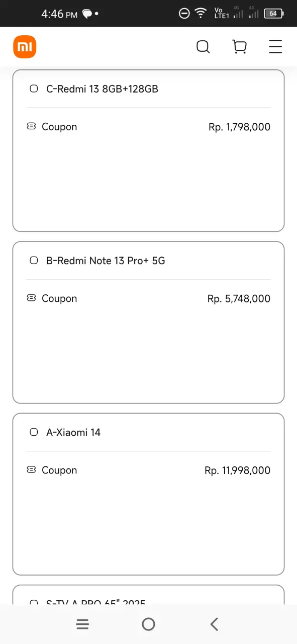Tap the Rp. 5,748,000 price
The height and width of the screenshot is (644, 297).
tap(239, 298)
